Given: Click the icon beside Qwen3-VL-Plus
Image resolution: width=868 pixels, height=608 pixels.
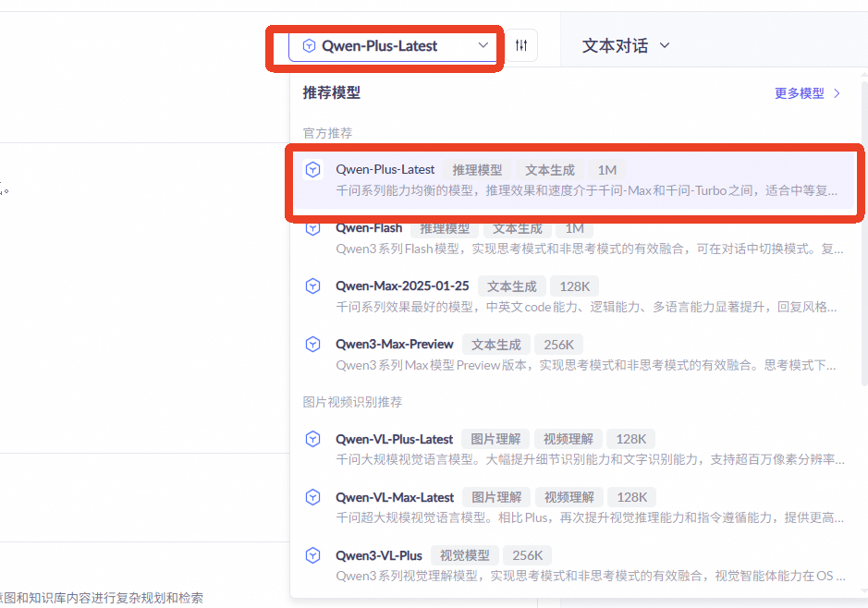Looking at the screenshot, I should [x=312, y=555].
